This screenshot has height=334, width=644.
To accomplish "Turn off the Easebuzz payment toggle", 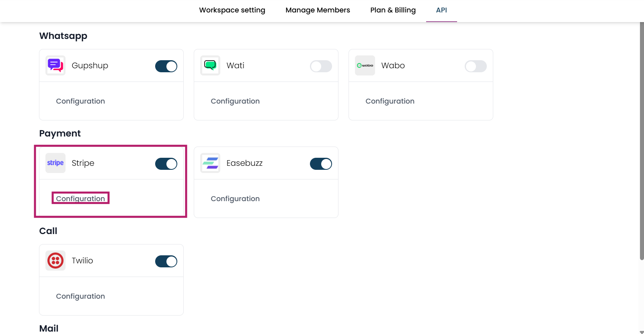I will [x=321, y=164].
